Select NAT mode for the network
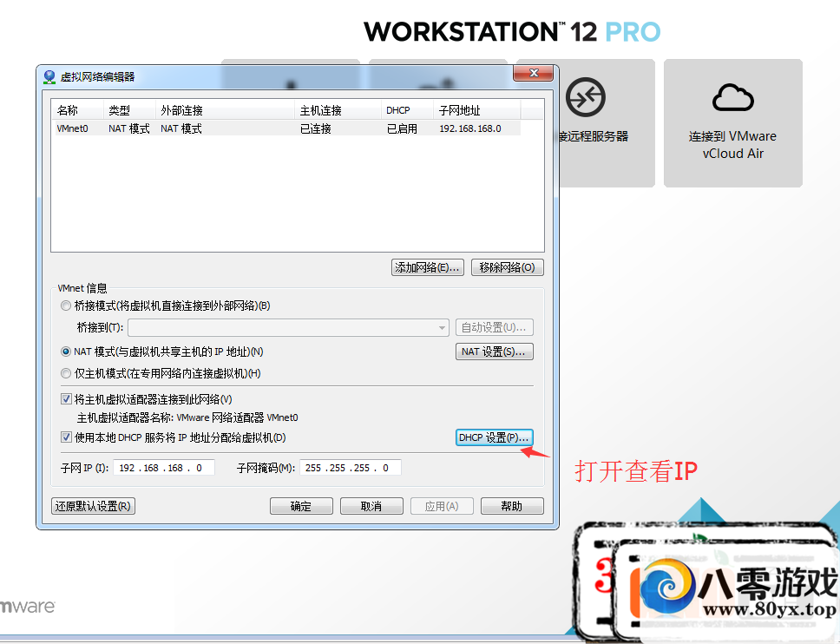 coord(66,351)
